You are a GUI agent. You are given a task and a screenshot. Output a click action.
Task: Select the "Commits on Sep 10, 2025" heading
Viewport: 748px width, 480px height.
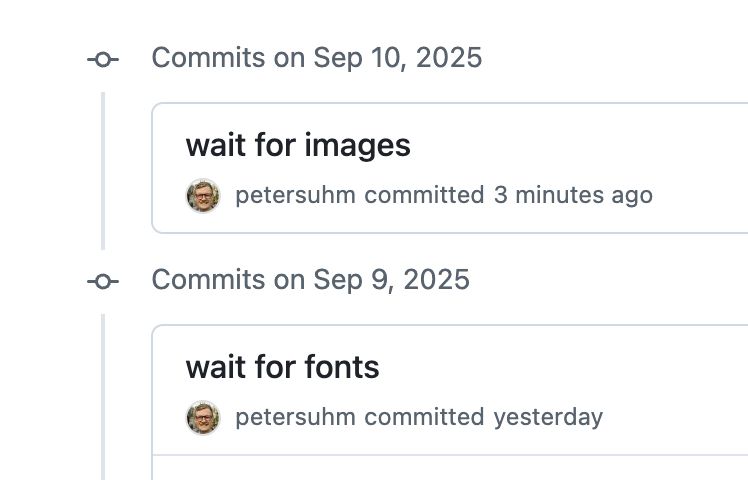pyautogui.click(x=316, y=58)
